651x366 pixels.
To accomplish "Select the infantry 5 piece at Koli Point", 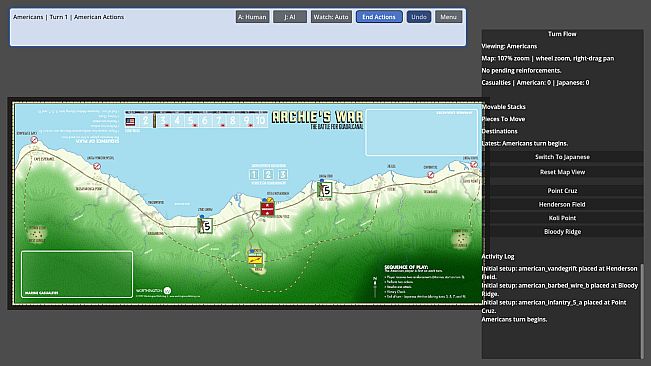I will 325,190.
